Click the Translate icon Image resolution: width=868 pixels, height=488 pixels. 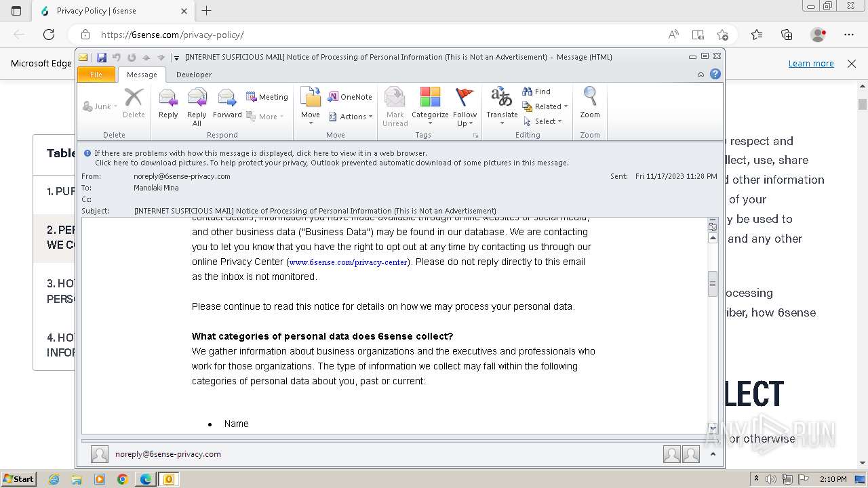point(502,106)
